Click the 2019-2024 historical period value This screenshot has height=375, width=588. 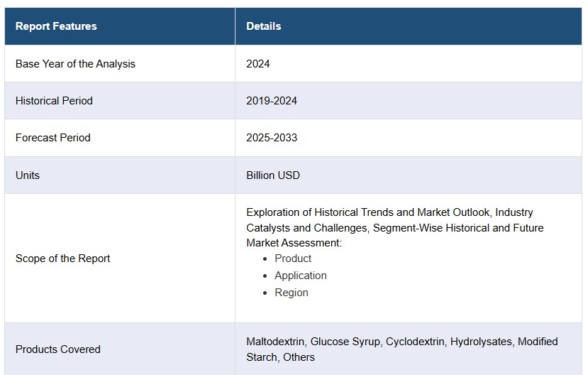tap(272, 101)
